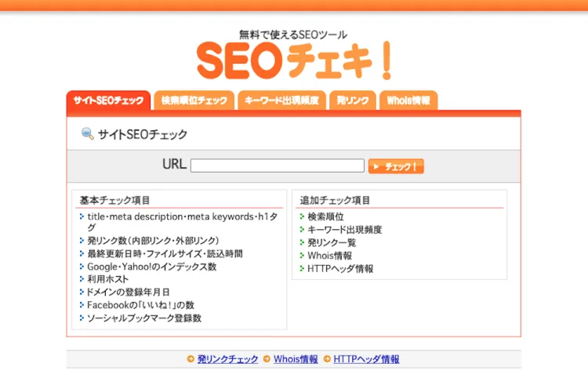Screen dimensions: 588x378
Task: Click the green bullet arrow beside 発リンク一覧
Action: pyautogui.click(x=302, y=242)
